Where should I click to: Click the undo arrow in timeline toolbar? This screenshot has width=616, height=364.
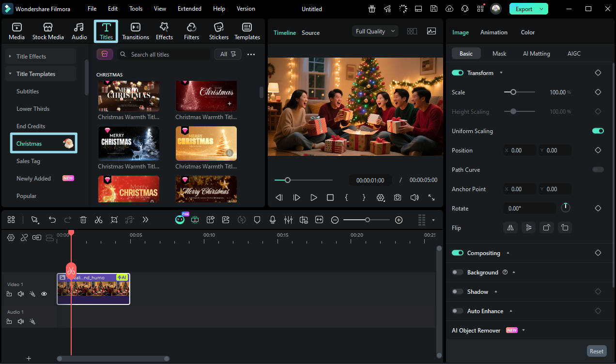tap(52, 220)
